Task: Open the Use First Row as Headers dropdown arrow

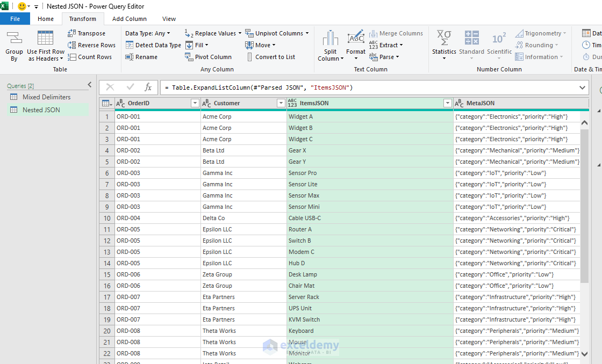Action: pos(61,59)
